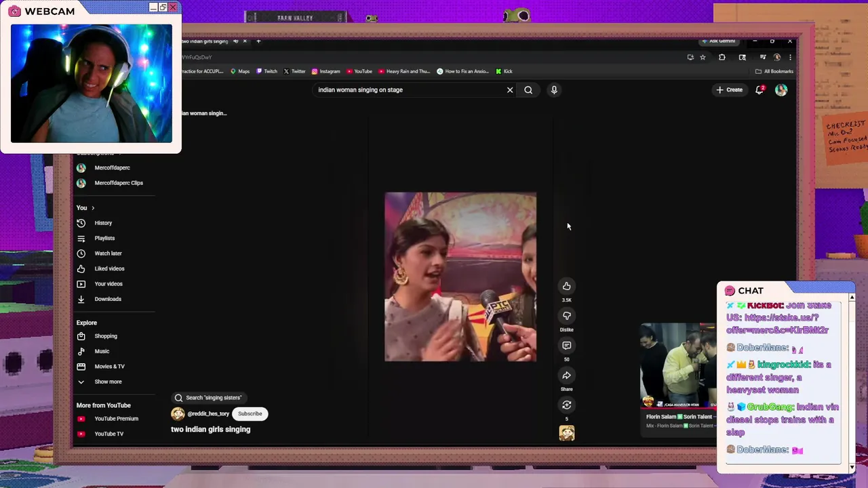Image resolution: width=868 pixels, height=488 pixels.
Task: Open the sound source thumbnail below Remix
Action: tap(566, 432)
